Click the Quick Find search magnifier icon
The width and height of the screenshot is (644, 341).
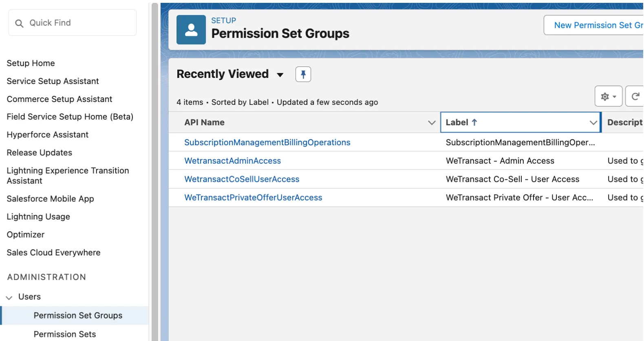click(19, 23)
